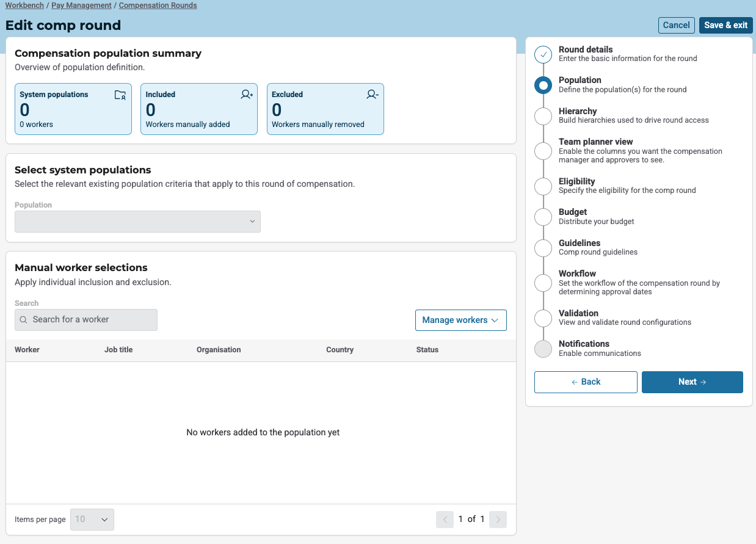
Task: Click the Save & exit button
Action: (725, 25)
